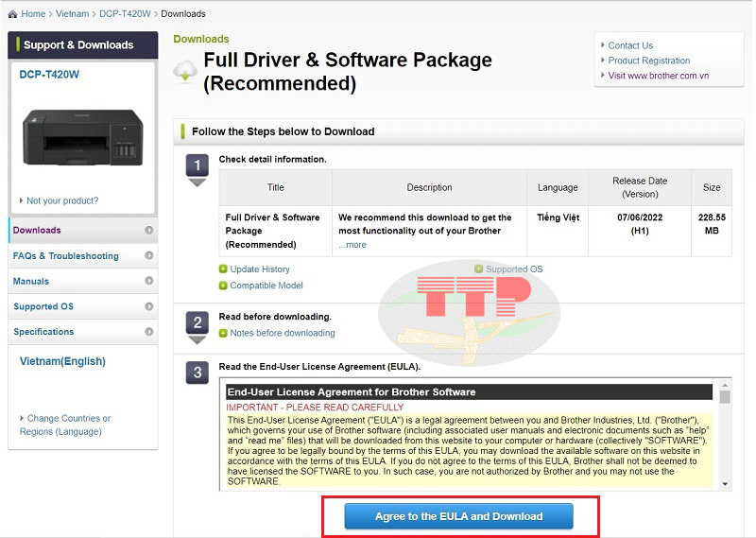Click arrow icon beside FAQs & Troubleshooting
The image size is (756, 538).
click(x=149, y=255)
